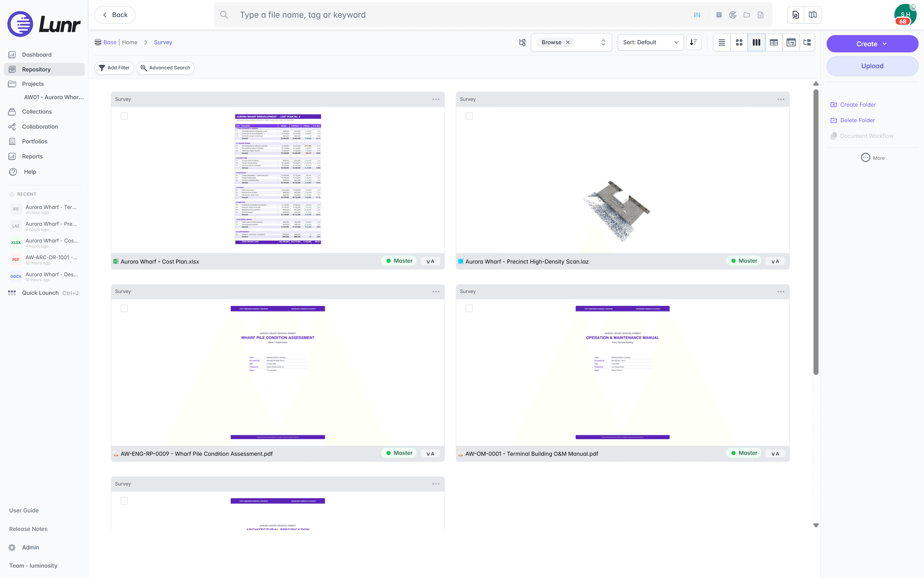Open more options for Cost Plan card
This screenshot has width=924, height=578.
[x=436, y=99]
